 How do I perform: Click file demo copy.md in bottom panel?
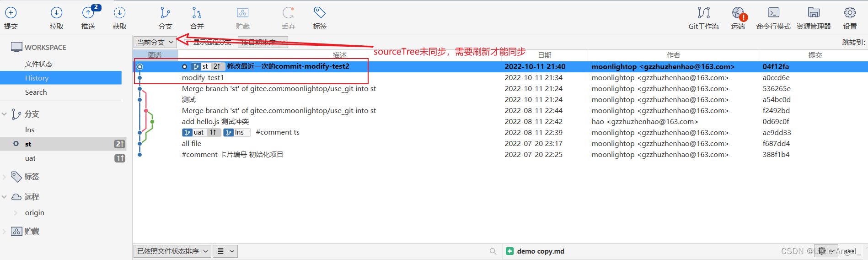541,251
